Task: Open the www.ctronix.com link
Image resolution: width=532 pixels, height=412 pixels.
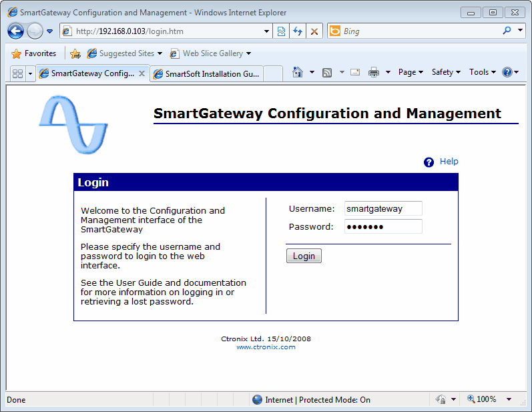Action: [x=266, y=347]
